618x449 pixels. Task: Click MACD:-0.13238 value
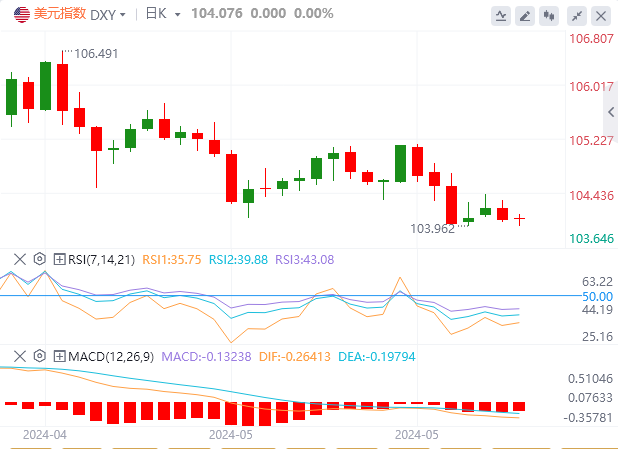206,357
